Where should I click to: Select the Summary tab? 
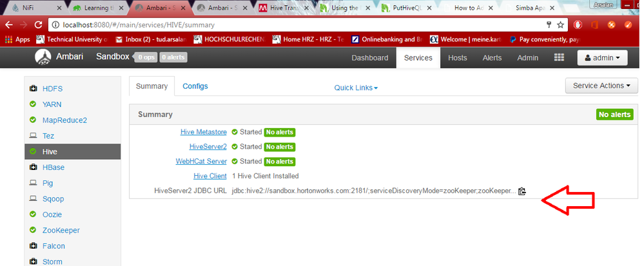(x=151, y=86)
